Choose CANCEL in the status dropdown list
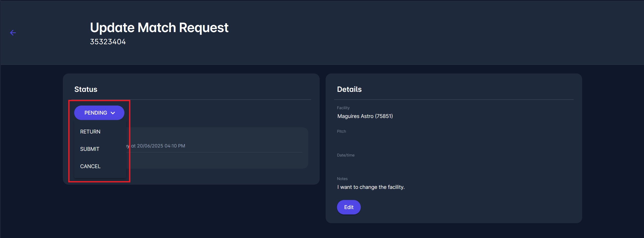This screenshot has width=644, height=238. point(90,166)
